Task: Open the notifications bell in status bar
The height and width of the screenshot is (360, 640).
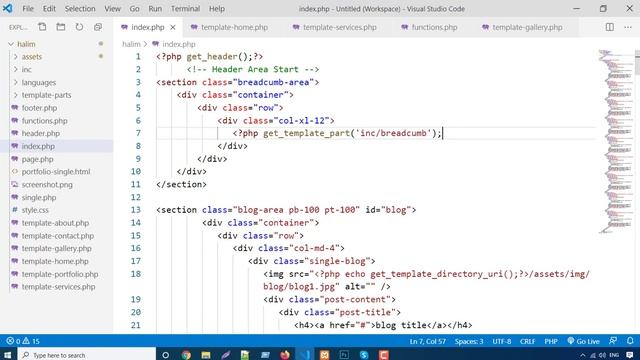Action: tap(630, 341)
